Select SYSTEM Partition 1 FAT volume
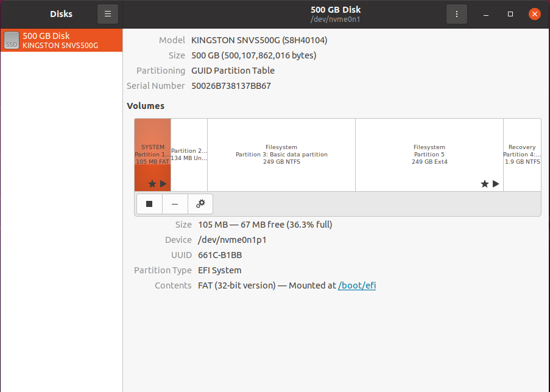 point(153,155)
